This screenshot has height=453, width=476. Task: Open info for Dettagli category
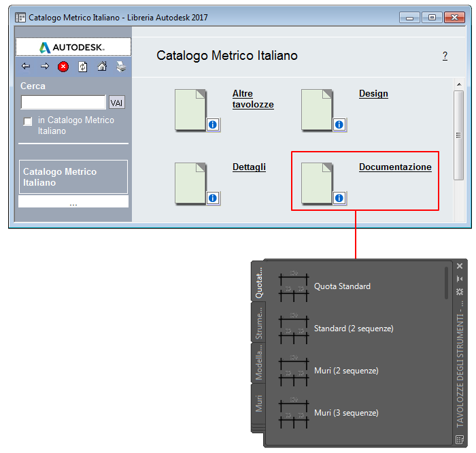213,198
